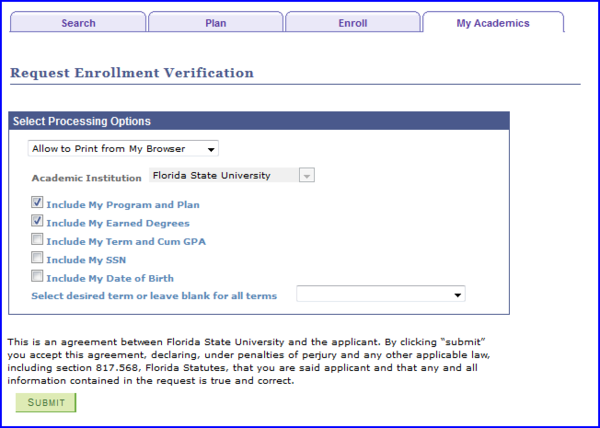The width and height of the screenshot is (600, 428).
Task: Expand the desired term dropdown
Action: [x=381, y=294]
